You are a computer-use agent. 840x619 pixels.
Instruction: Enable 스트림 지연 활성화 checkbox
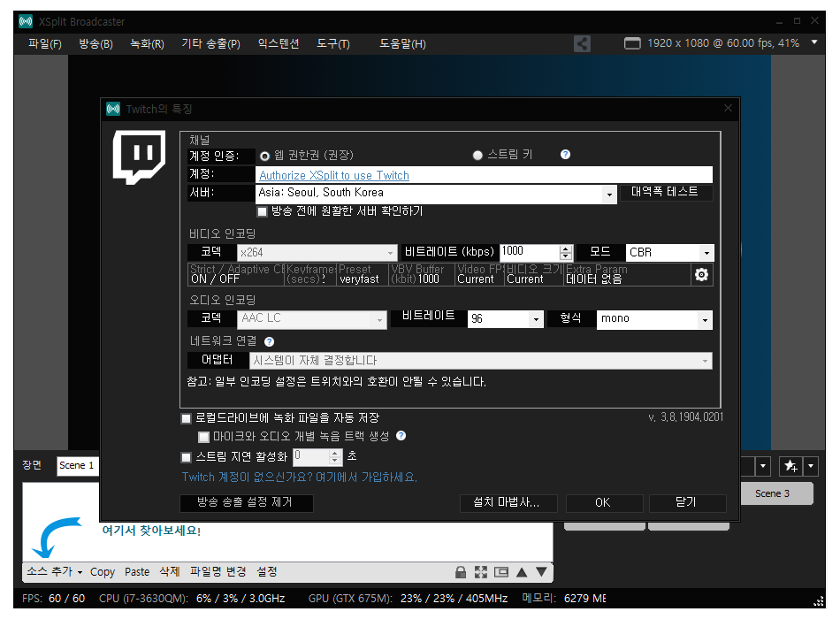point(186,457)
